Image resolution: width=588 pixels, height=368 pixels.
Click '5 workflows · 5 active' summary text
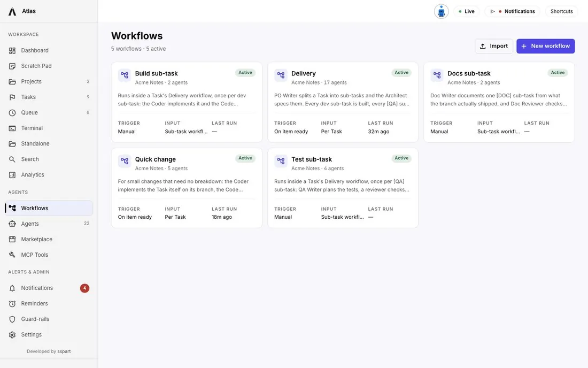click(138, 49)
